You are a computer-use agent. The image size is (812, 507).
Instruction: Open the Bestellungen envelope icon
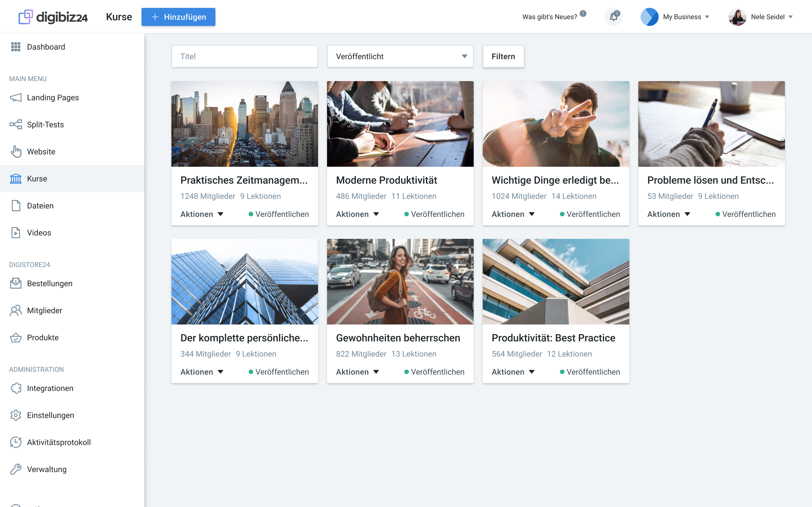16,283
